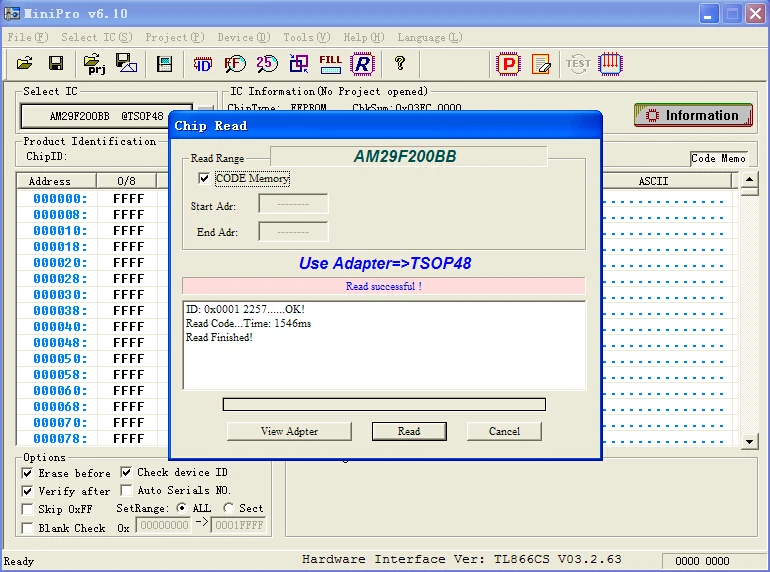This screenshot has width=770, height=572.
Task: Open the Help menu
Action: click(363, 37)
